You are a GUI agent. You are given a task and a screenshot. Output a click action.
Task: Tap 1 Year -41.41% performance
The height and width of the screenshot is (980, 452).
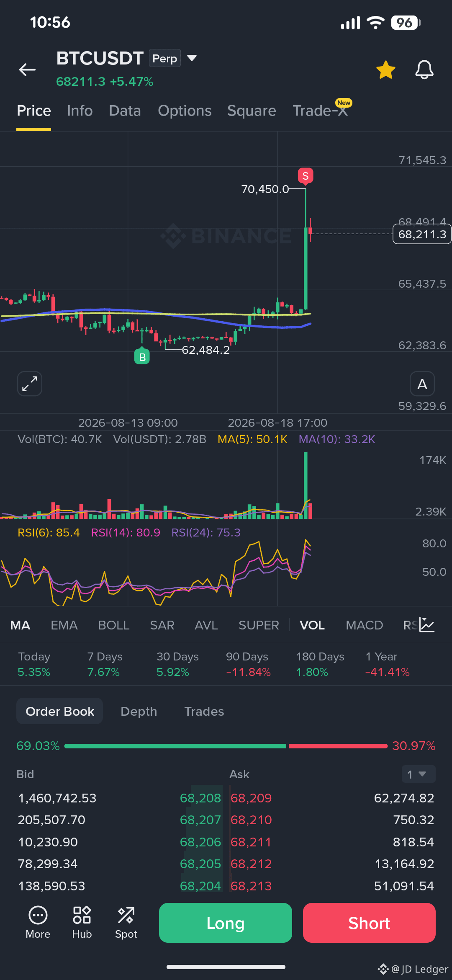click(x=388, y=664)
